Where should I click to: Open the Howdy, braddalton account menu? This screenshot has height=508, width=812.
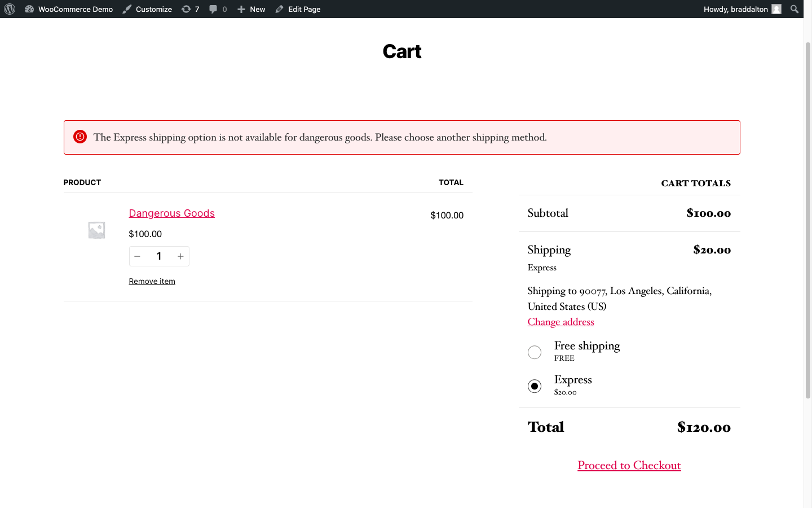click(735, 9)
